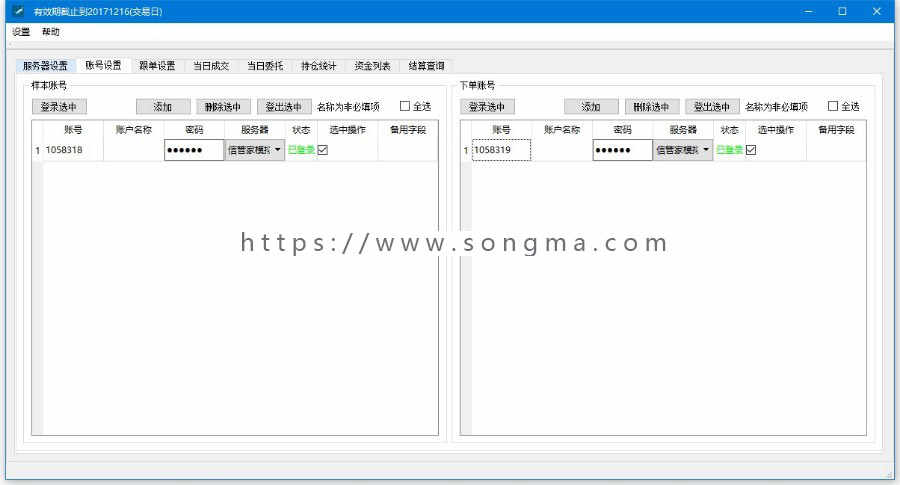Click 登出选中 in 下单账号 panel

(x=712, y=107)
